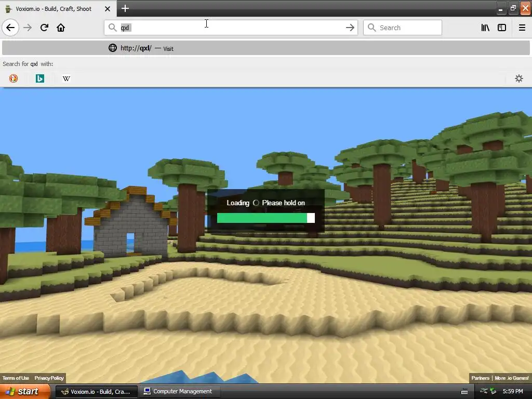Click the network tray icon
Image resolution: width=532 pixels, height=399 pixels.
point(484,391)
